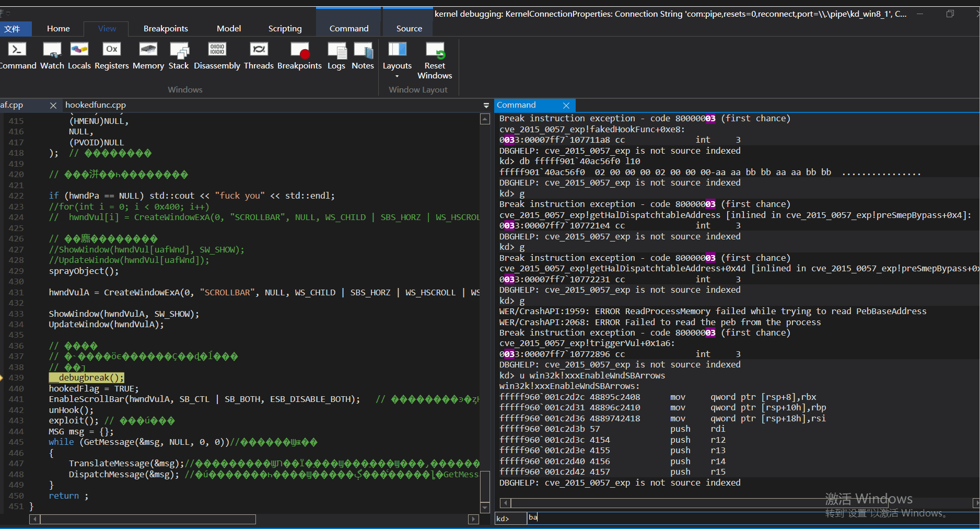Open the source tab list dropdown arrow

pyautogui.click(x=486, y=106)
